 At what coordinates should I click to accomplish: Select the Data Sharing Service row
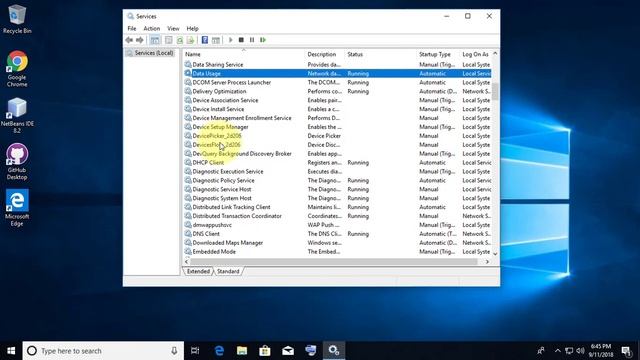pos(337,64)
